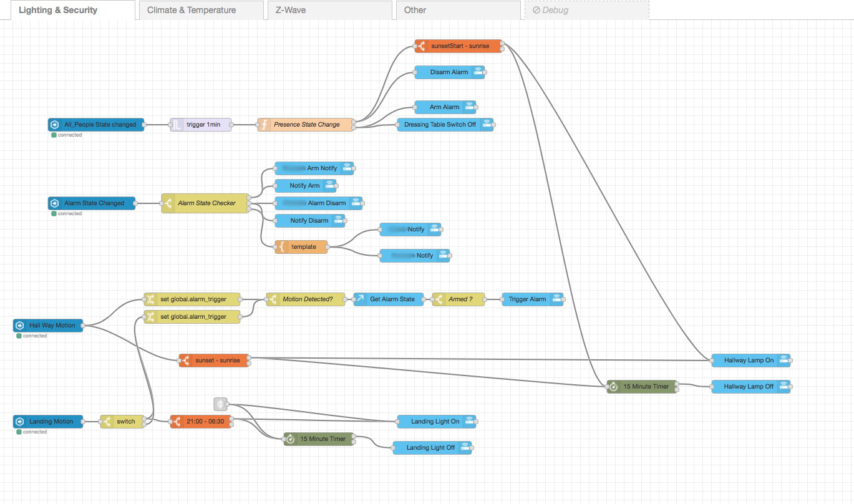Select the Arm Notify node with blurred prefix
854x504 pixels.
314,168
